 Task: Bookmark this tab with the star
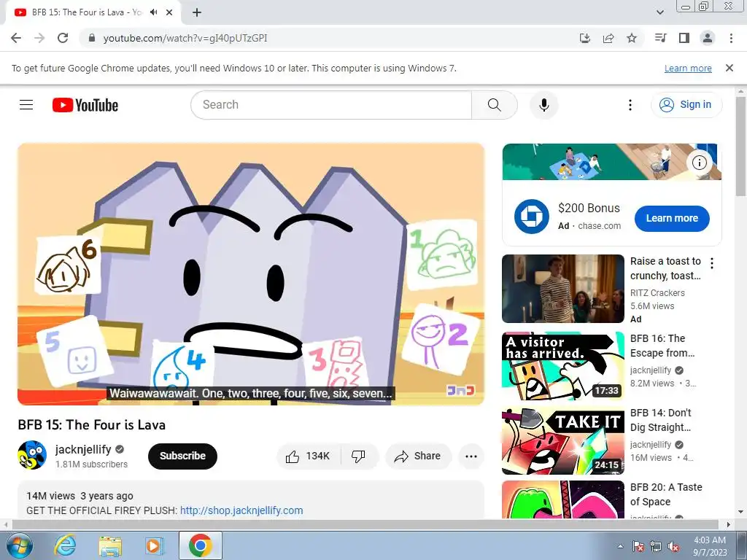coord(632,38)
